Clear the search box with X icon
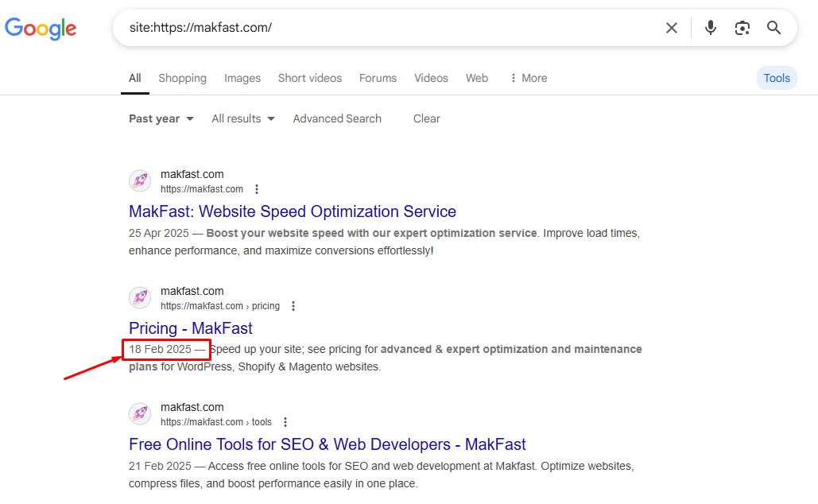The height and width of the screenshot is (504, 818). click(x=672, y=28)
